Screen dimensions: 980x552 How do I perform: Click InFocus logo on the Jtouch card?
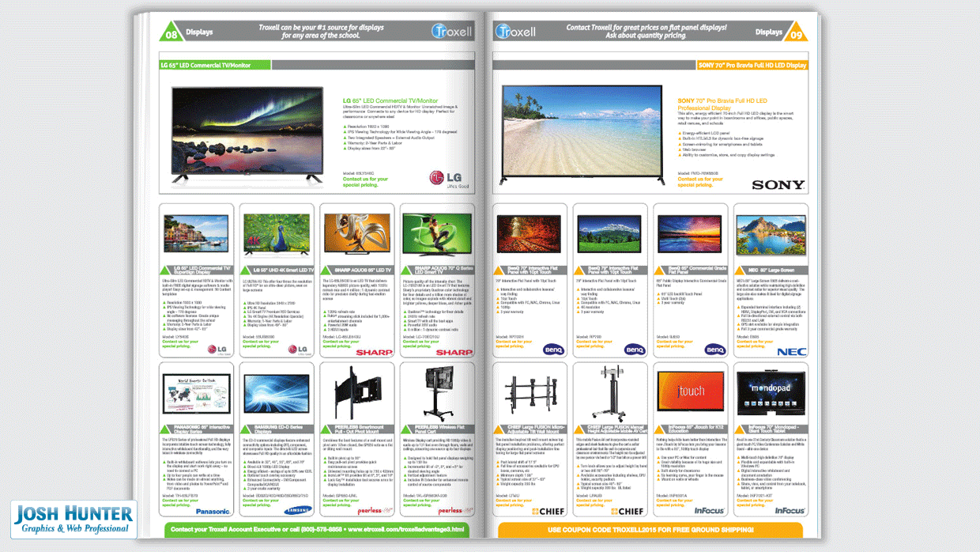[x=710, y=511]
